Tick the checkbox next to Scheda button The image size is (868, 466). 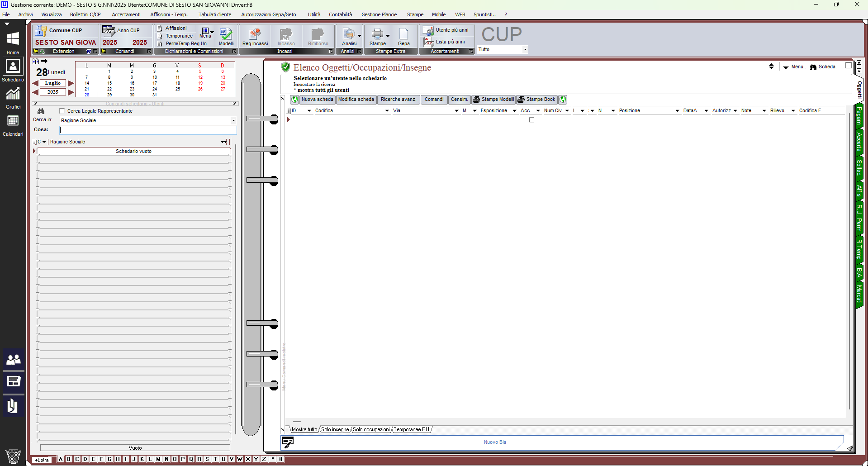[x=849, y=66]
